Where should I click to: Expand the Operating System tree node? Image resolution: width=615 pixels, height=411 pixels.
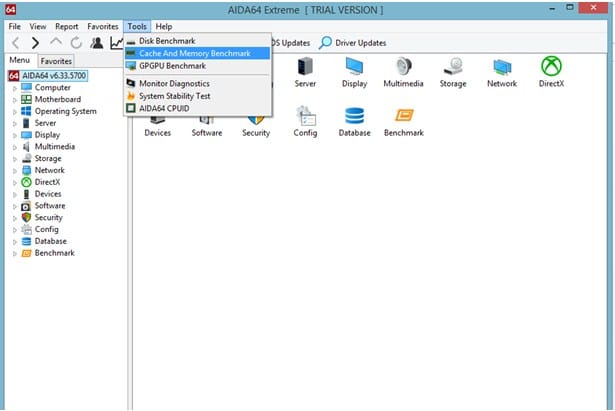(x=15, y=112)
